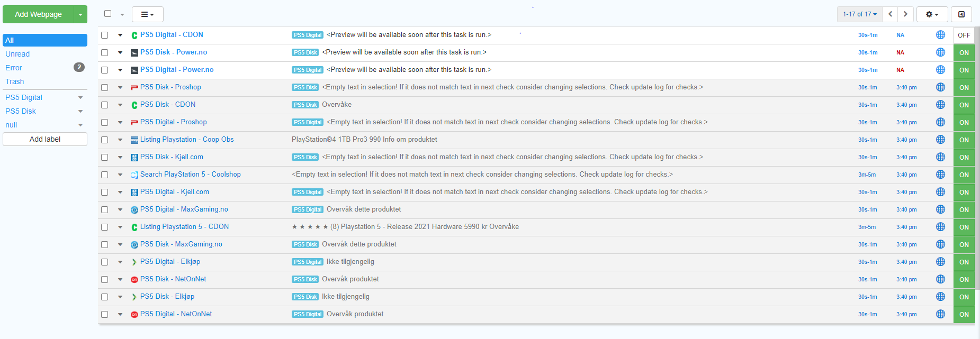Open the Trash folder in sidebar
The image size is (980, 339).
15,81
